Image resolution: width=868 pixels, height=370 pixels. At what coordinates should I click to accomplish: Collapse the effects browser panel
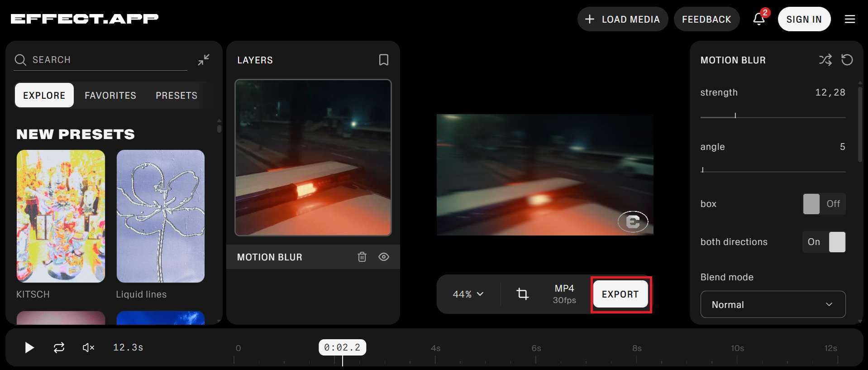[204, 60]
